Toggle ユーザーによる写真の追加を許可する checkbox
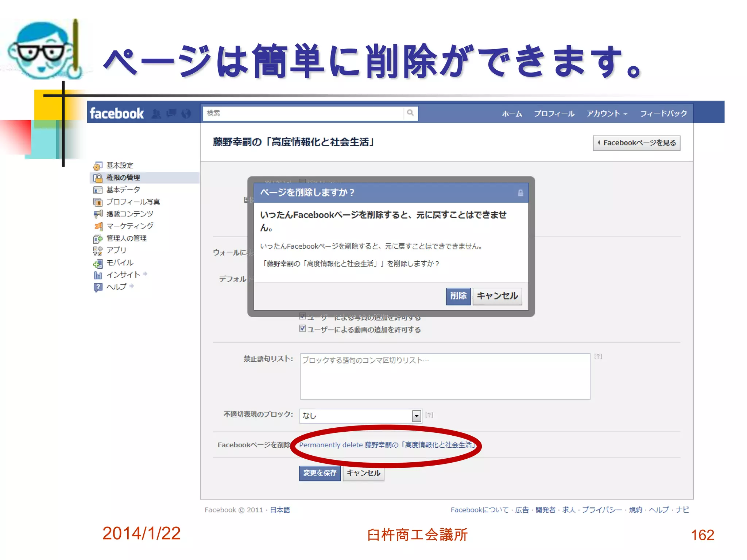Screen dimensions: 747x560 click(x=302, y=316)
